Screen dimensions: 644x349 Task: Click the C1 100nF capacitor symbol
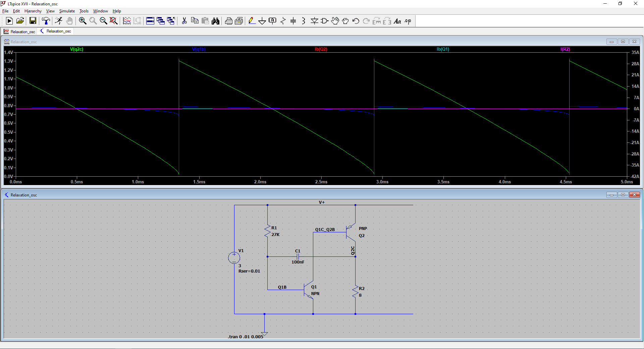(x=298, y=257)
